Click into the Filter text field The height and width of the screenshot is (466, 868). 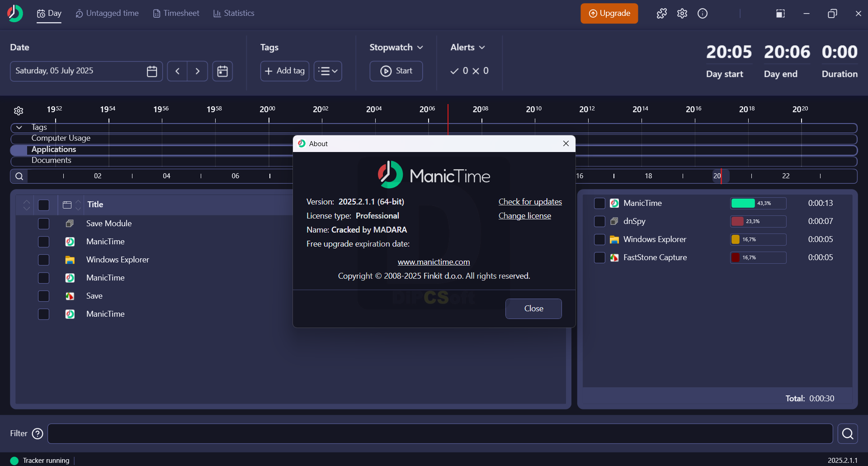(x=440, y=434)
